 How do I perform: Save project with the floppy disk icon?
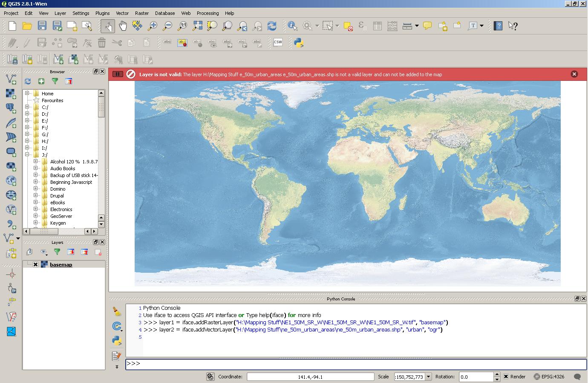pos(42,26)
